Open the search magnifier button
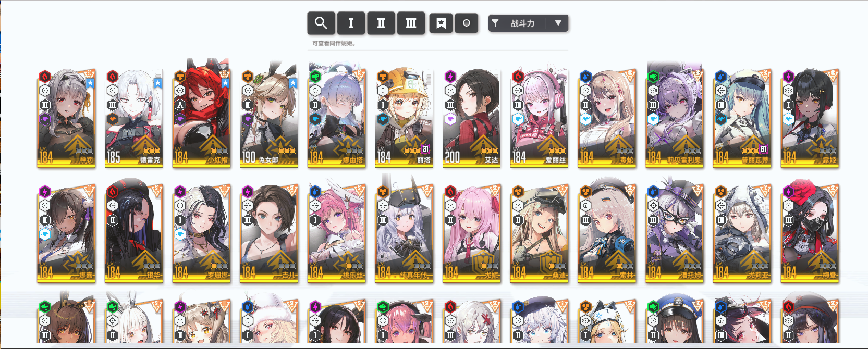This screenshot has width=868, height=349. click(x=321, y=23)
